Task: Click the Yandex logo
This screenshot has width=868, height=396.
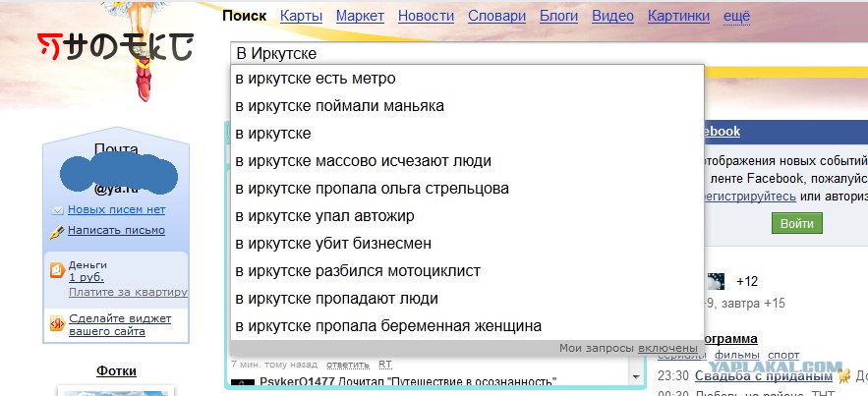Action: coord(115,47)
